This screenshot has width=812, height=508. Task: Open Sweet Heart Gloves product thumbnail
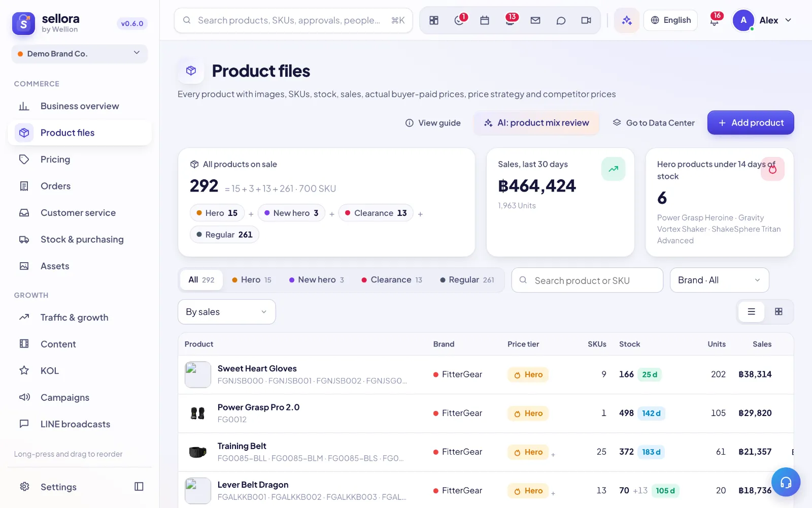[198, 374]
